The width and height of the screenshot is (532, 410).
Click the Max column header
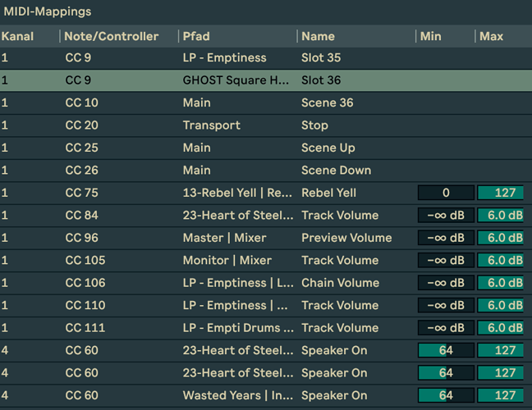click(492, 36)
